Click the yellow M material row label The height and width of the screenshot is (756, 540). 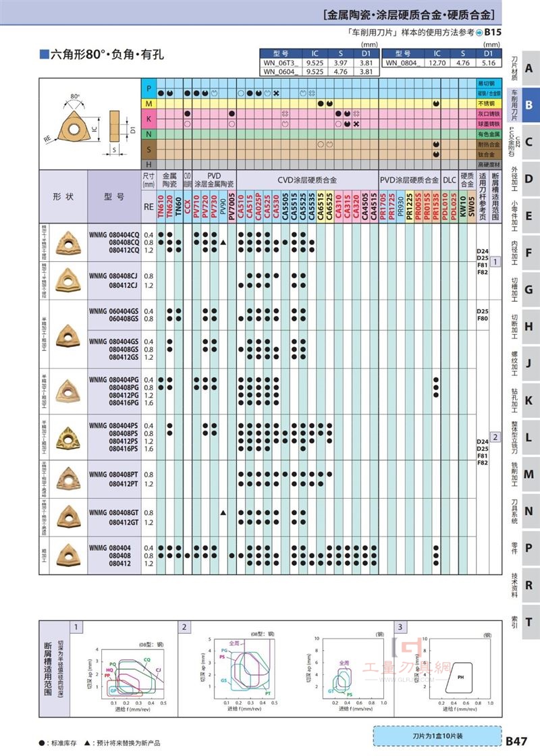tap(148, 103)
